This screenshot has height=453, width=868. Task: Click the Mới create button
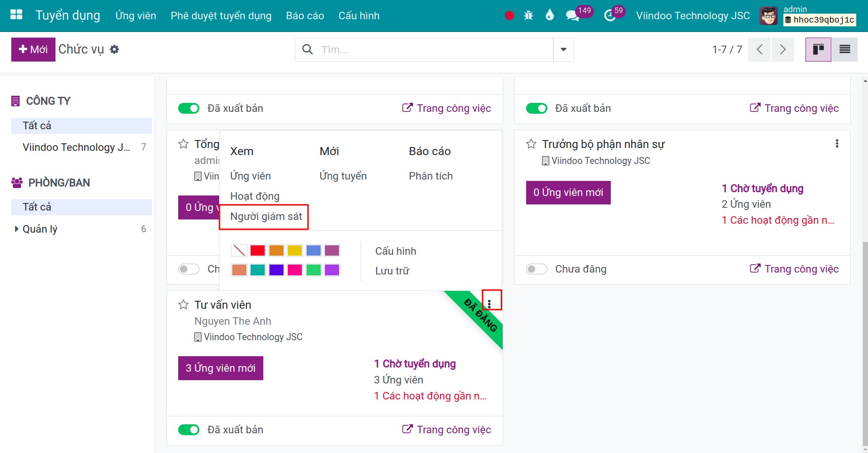click(33, 49)
